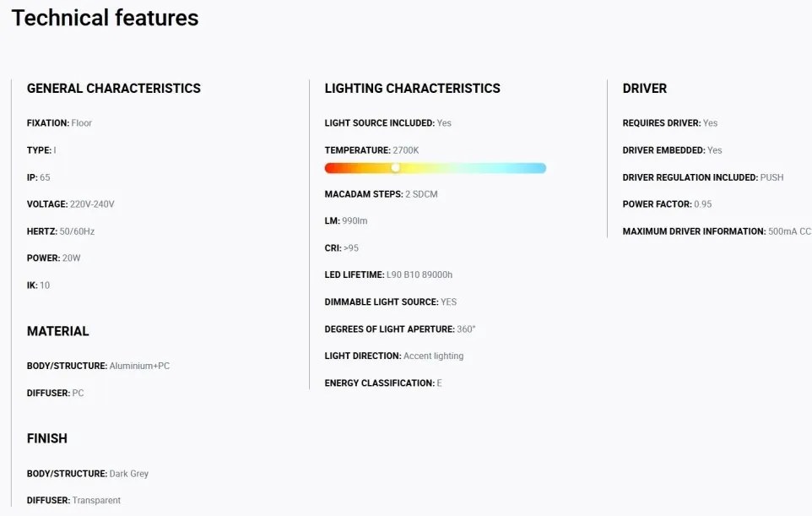
Task: Click the POWER 20W entry
Action: 53,258
